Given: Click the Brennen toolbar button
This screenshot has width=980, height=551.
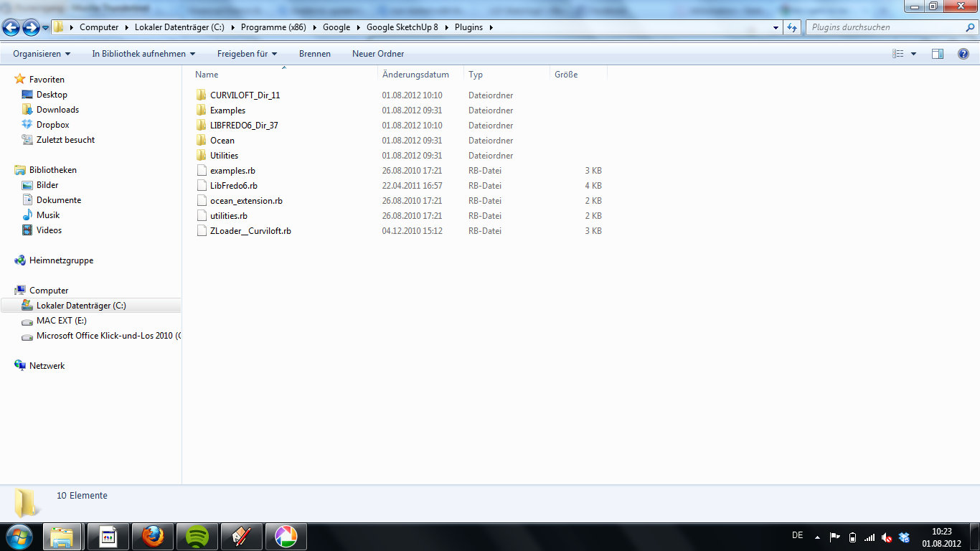Looking at the screenshot, I should click(315, 54).
